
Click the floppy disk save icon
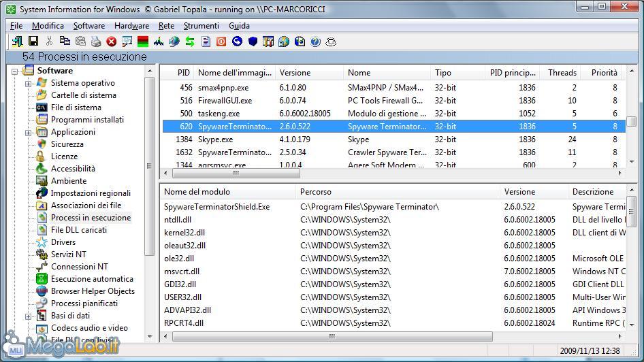(x=33, y=42)
